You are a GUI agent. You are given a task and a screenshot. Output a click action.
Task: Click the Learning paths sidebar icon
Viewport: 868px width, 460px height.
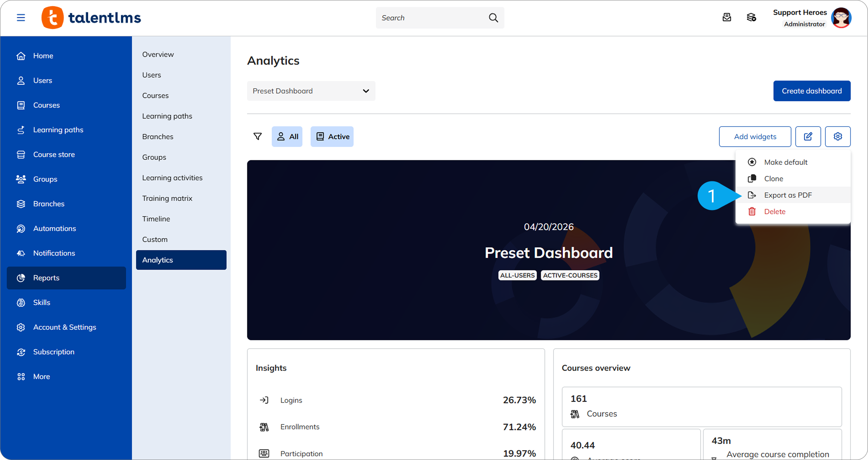tap(21, 130)
